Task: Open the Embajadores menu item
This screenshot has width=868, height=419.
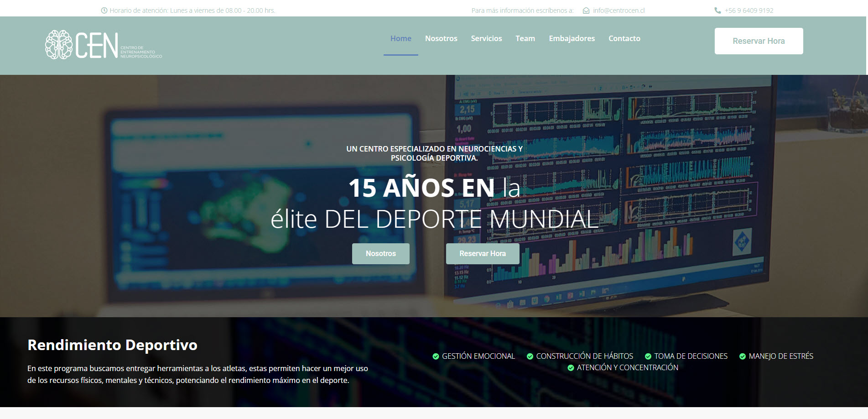Action: point(572,38)
